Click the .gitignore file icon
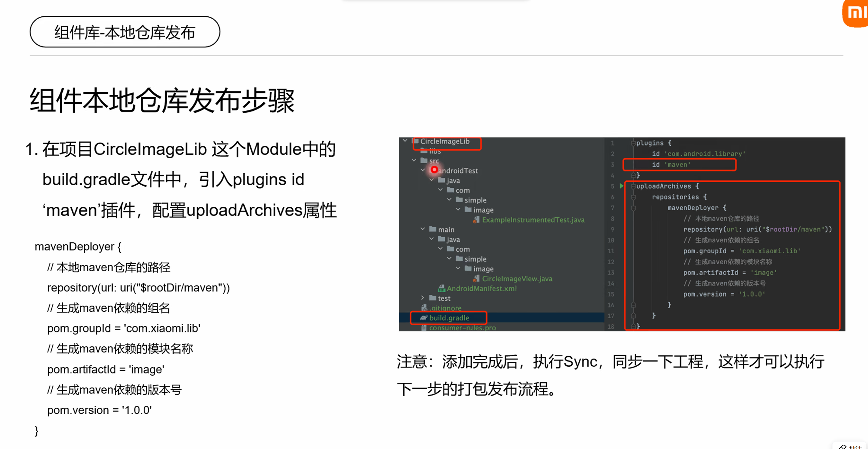 pos(424,308)
